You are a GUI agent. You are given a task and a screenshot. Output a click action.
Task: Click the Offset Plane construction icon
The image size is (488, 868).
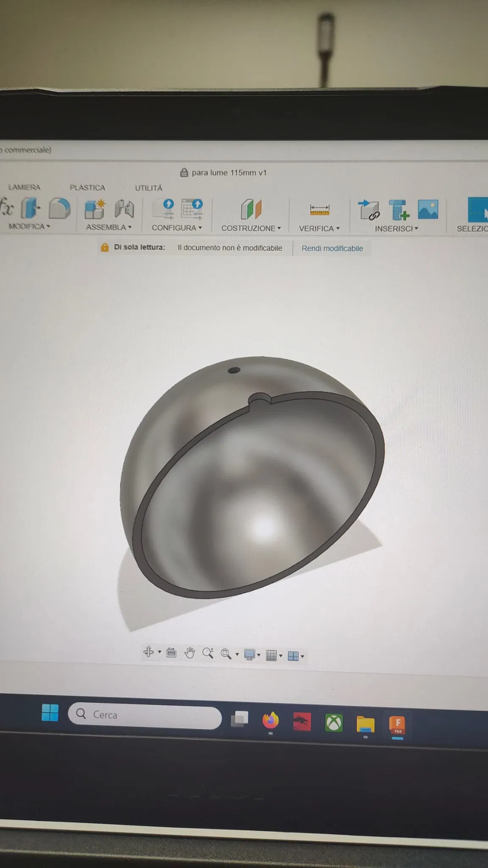point(251,209)
